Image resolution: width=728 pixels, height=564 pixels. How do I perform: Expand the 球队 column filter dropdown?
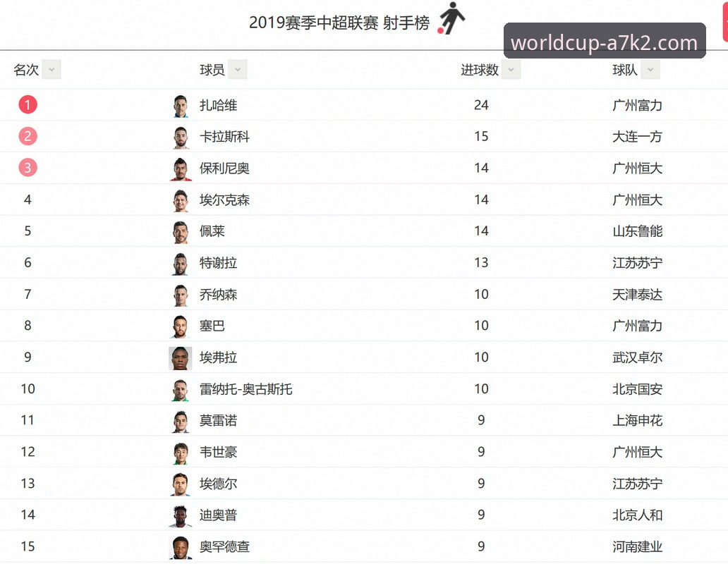coord(650,70)
